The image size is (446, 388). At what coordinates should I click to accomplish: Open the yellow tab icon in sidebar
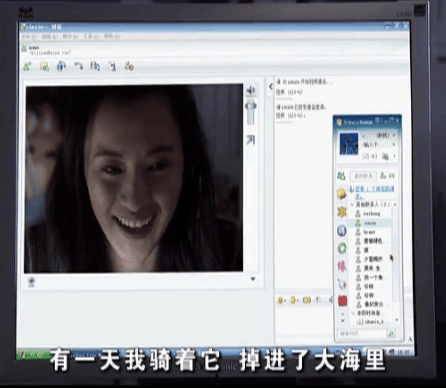click(342, 193)
